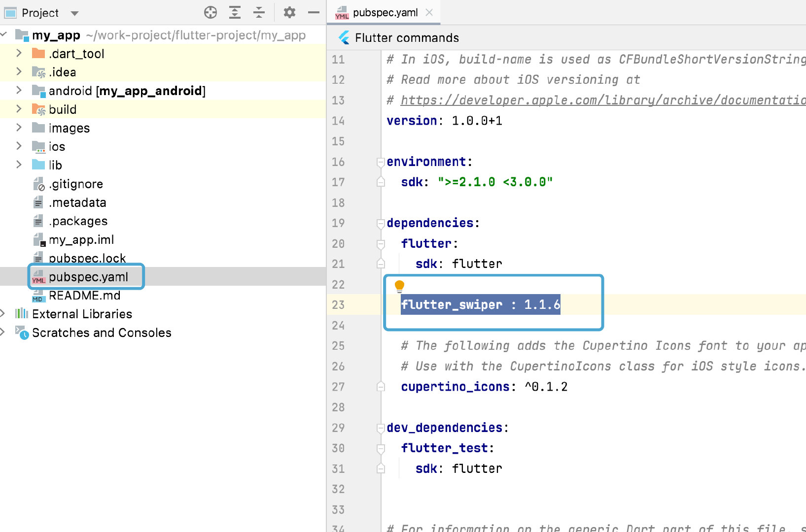
Task: Expand Scratches and Consoles node
Action: click(x=3, y=332)
